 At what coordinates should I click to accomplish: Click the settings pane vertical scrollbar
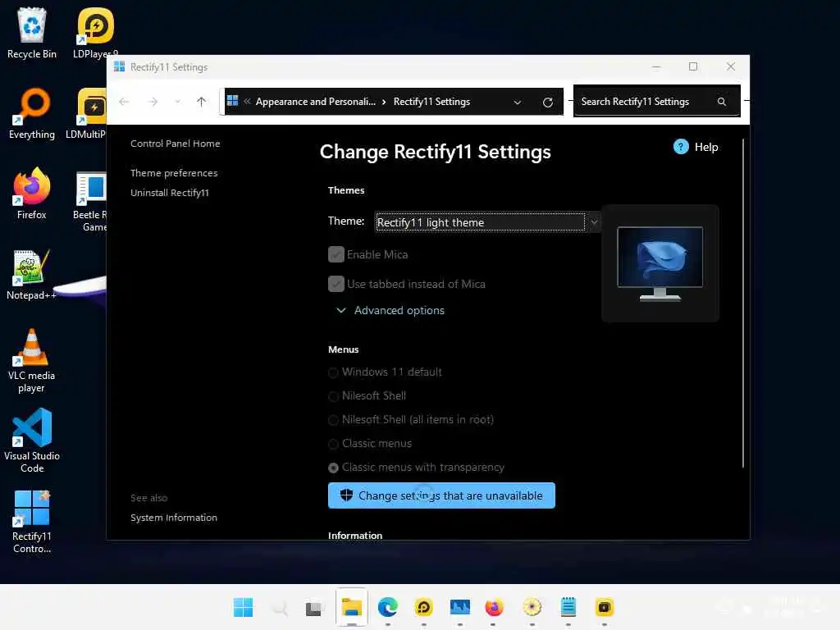(743, 304)
